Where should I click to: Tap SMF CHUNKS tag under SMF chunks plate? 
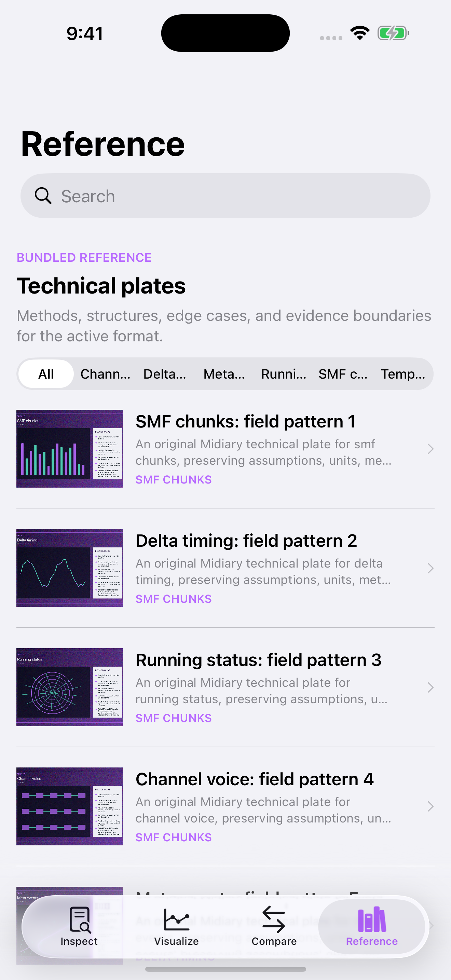coord(174,479)
